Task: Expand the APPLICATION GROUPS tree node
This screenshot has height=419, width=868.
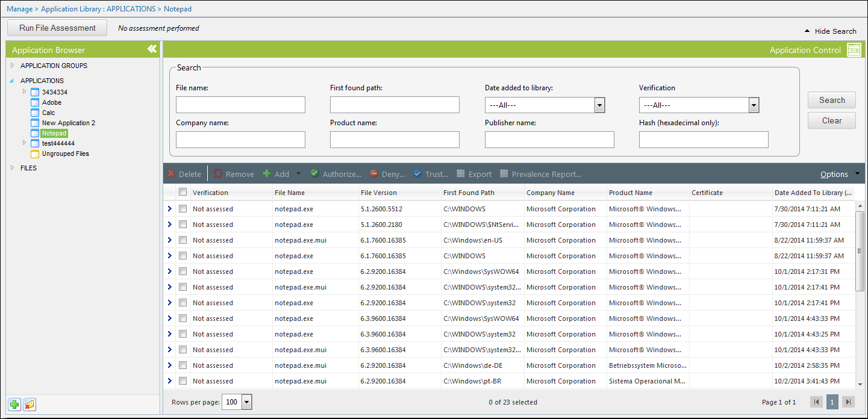Action: click(12, 66)
